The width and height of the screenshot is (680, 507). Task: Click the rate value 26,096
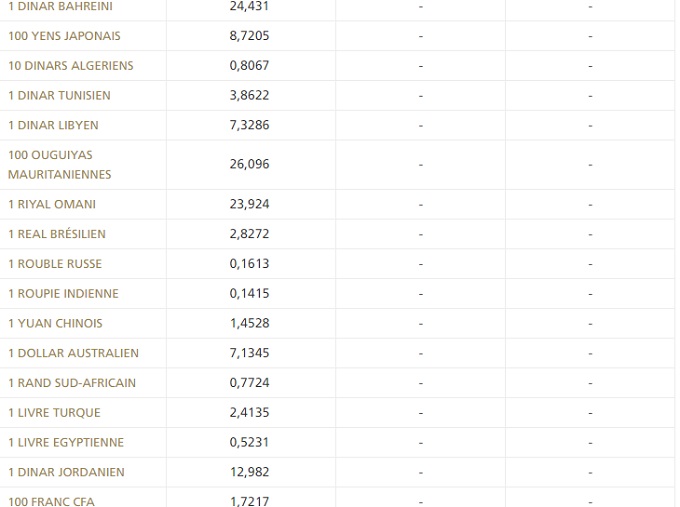pyautogui.click(x=249, y=164)
